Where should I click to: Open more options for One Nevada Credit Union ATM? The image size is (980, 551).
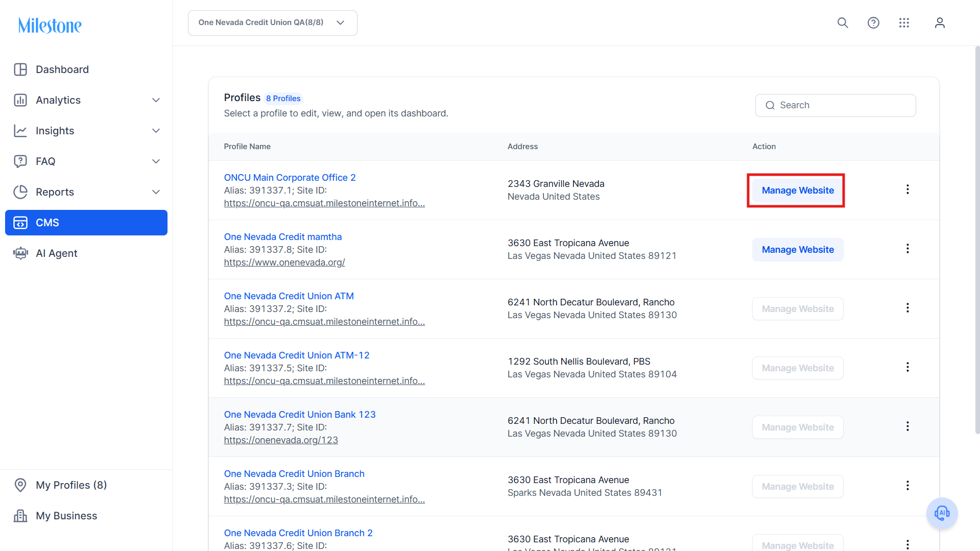[907, 308]
